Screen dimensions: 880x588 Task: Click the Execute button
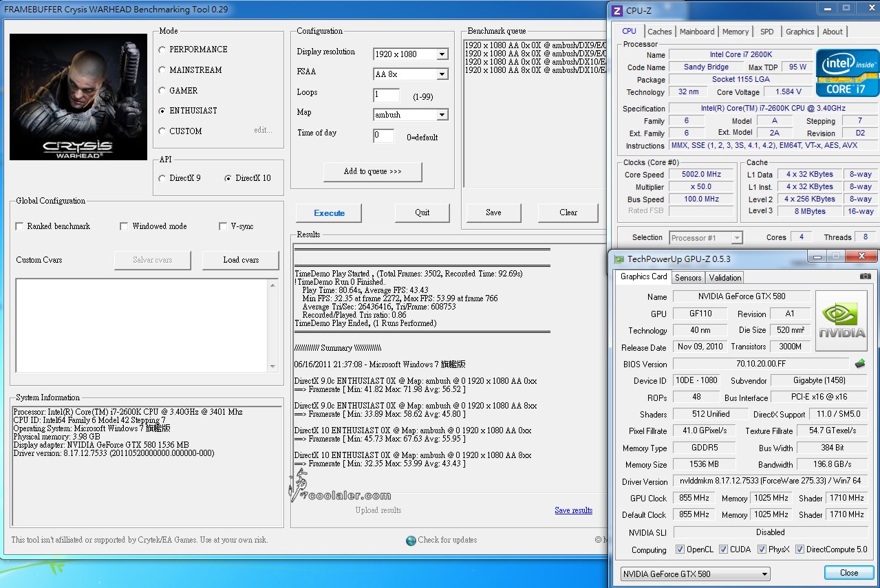point(329,213)
